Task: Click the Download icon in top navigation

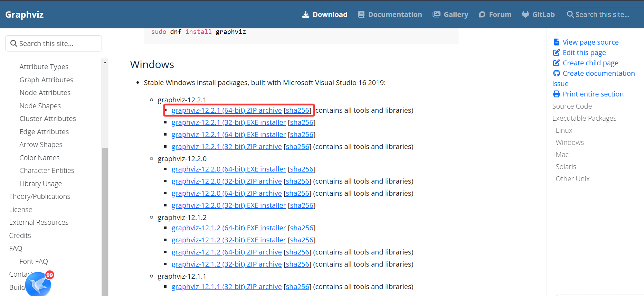Action: [305, 15]
